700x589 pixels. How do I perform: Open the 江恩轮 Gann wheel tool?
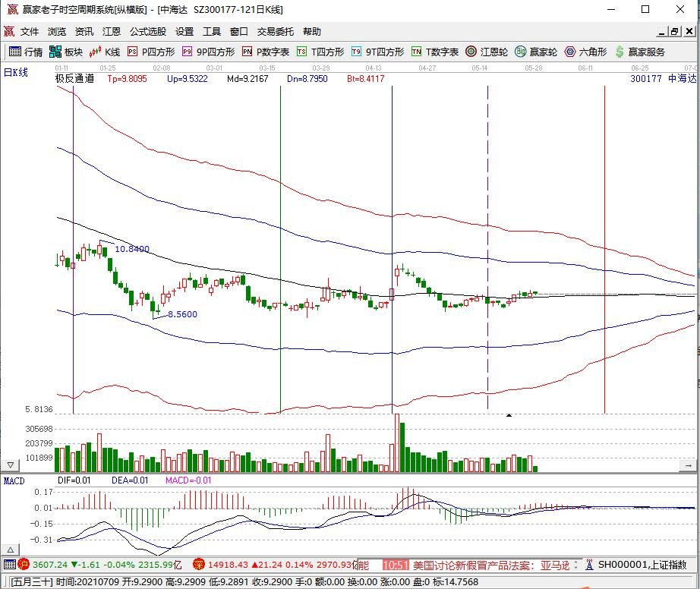point(486,52)
